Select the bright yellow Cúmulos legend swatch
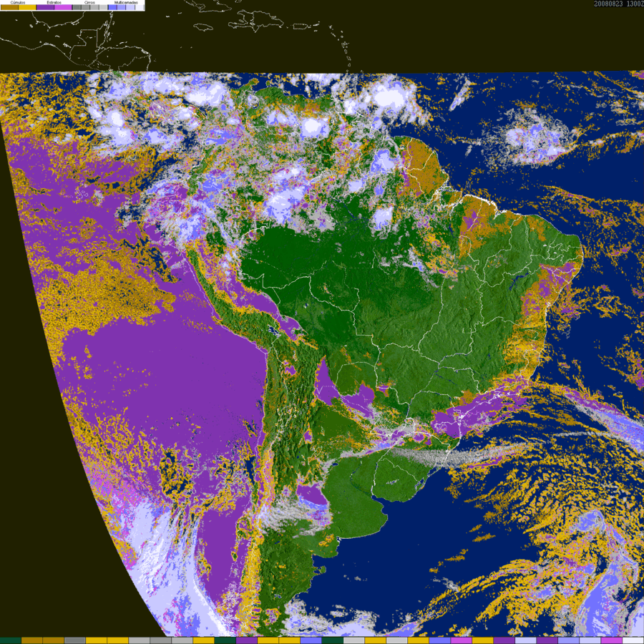The image size is (644, 644). point(27,7)
